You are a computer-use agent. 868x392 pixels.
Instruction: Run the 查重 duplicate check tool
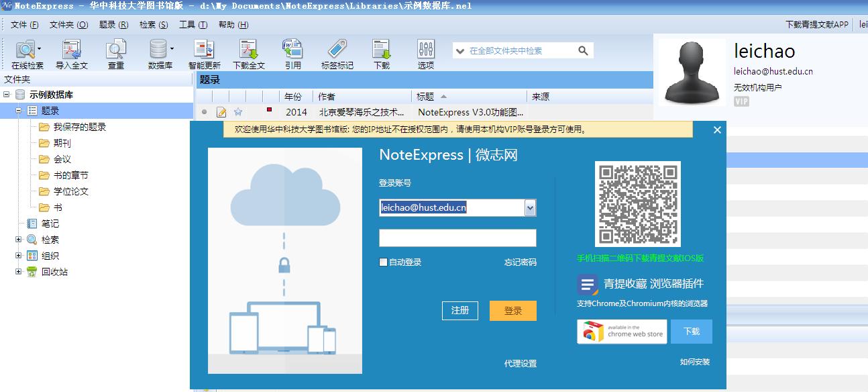[x=116, y=54]
